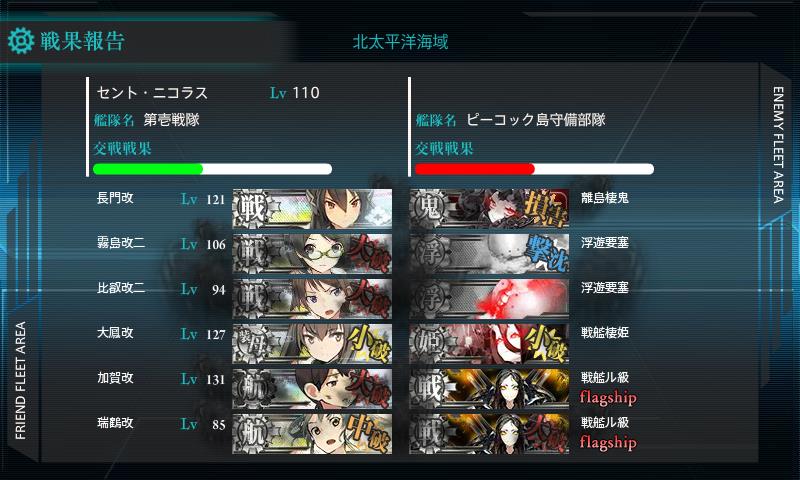This screenshot has height=480, width=800.
Task: Click the red enemy battle result gauge
Action: point(534,169)
